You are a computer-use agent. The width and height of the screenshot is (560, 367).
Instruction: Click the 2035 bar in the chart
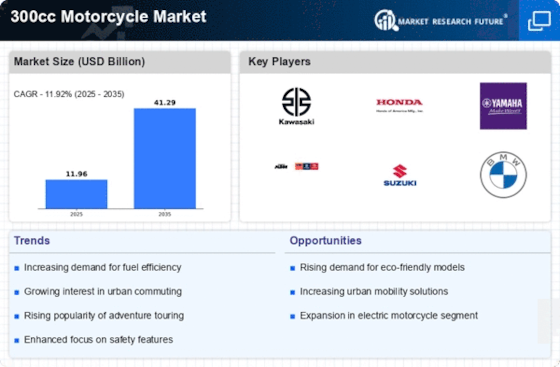click(165, 158)
